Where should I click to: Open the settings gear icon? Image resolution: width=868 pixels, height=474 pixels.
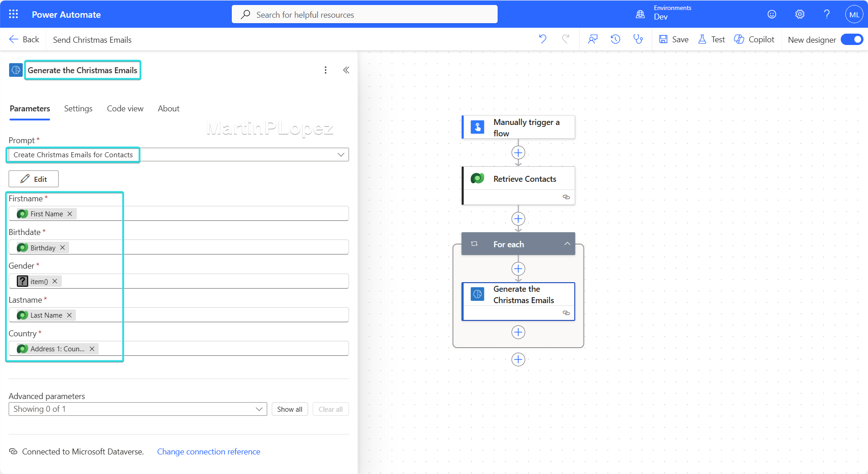pyautogui.click(x=799, y=14)
